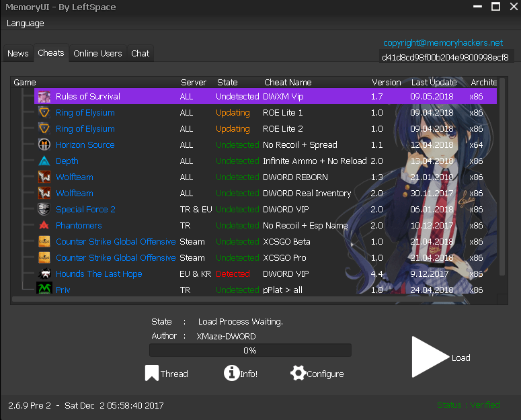This screenshot has height=420, width=521.
Task: Click the 2.6.9 Pre 2 version text
Action: [30, 406]
